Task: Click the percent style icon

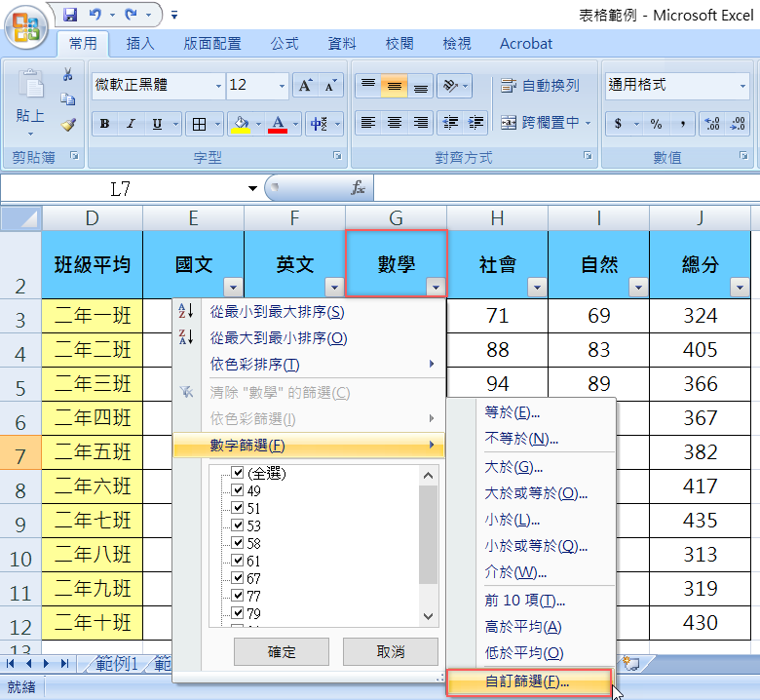Action: (656, 124)
